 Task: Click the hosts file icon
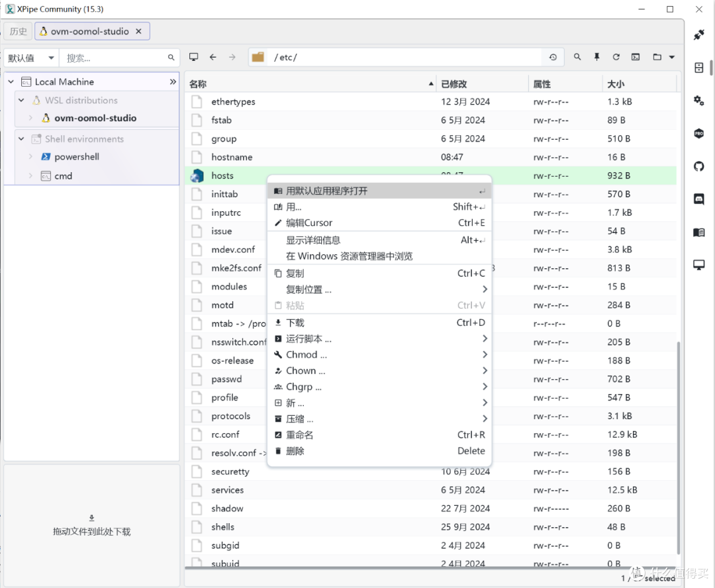click(x=197, y=175)
